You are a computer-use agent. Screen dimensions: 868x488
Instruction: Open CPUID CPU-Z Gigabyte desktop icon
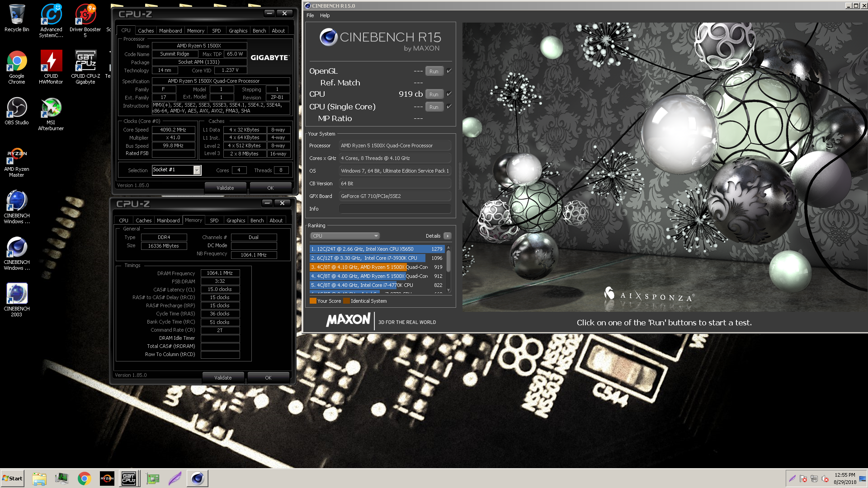tap(85, 67)
